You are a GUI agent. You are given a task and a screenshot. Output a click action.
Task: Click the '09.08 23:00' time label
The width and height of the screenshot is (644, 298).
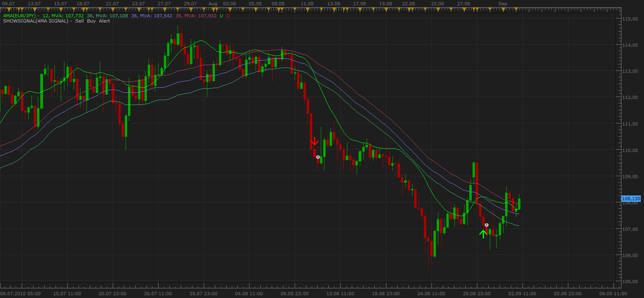coord(295,294)
